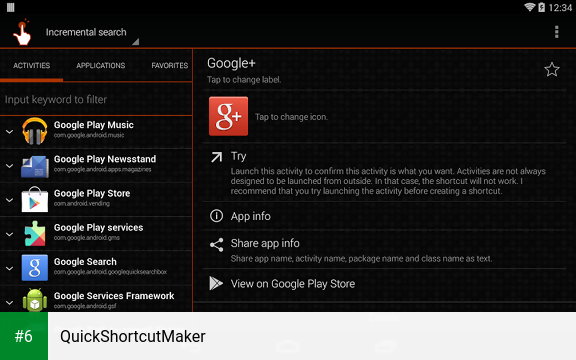Tap the 'Google Play Newsstand' list entry text
The image size is (576, 360).
pyautogui.click(x=105, y=159)
